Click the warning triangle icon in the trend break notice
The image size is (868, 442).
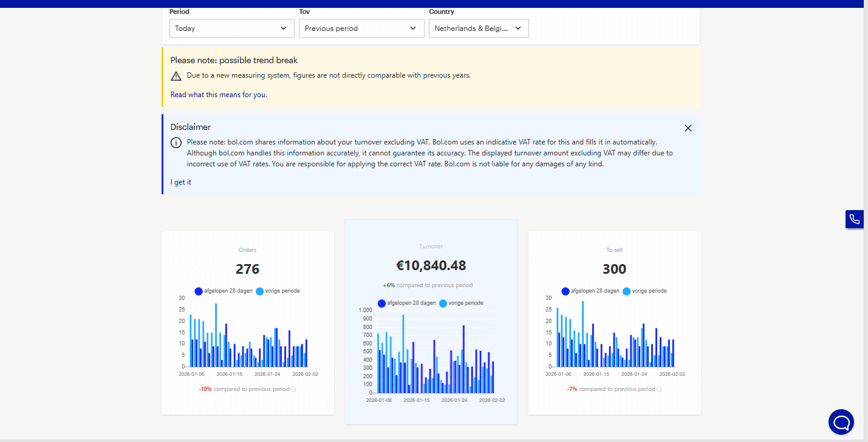point(176,76)
